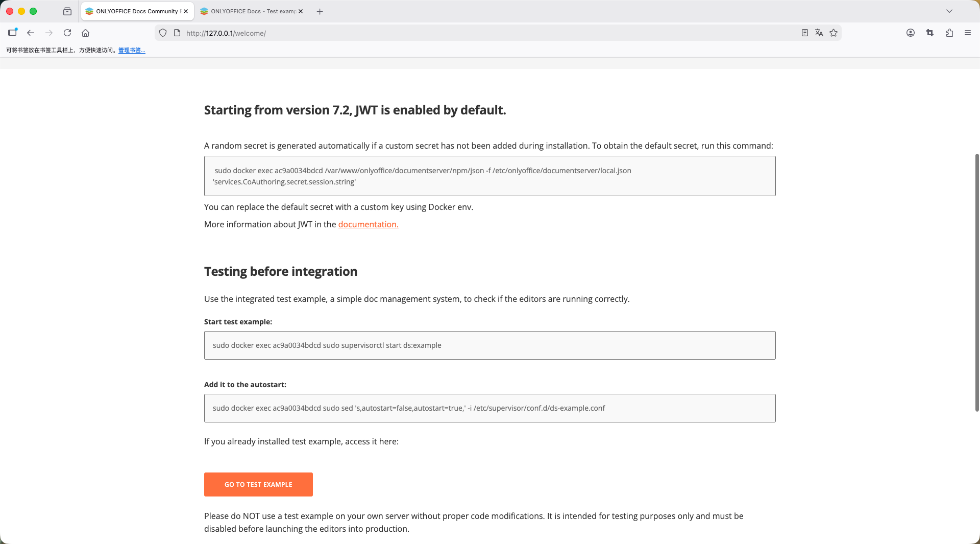This screenshot has height=544, width=980.
Task: Open recent browsing tab view icon
Action: pos(67,11)
